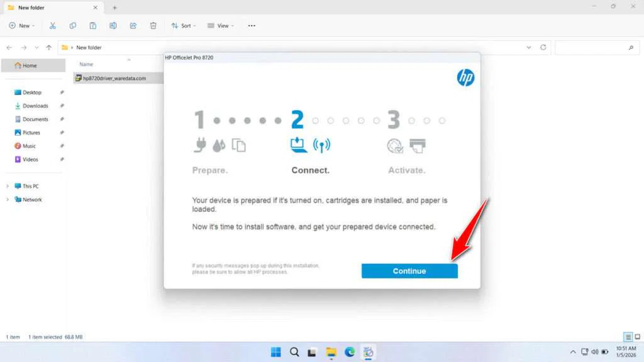Switch to details view via status bar icon
This screenshot has width=644, height=362.
(627, 336)
